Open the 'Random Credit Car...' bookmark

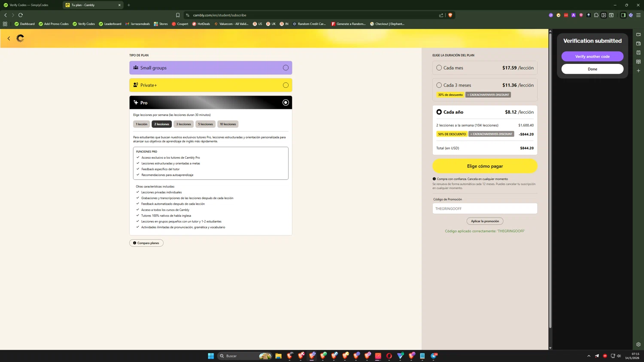[309, 24]
